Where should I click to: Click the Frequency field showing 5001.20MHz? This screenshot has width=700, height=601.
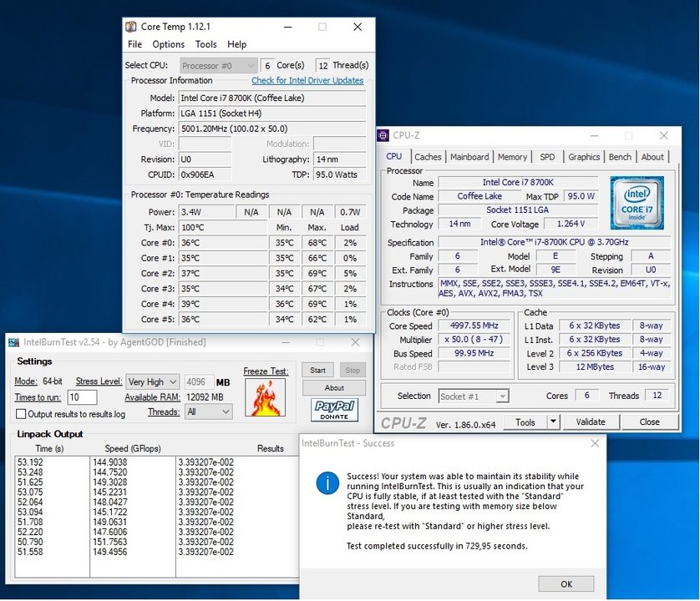point(272,129)
